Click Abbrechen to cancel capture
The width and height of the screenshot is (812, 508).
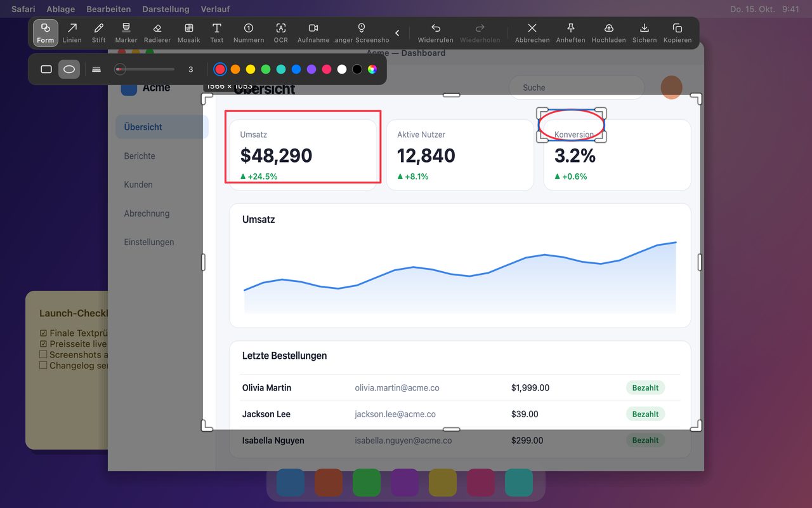[x=532, y=33]
